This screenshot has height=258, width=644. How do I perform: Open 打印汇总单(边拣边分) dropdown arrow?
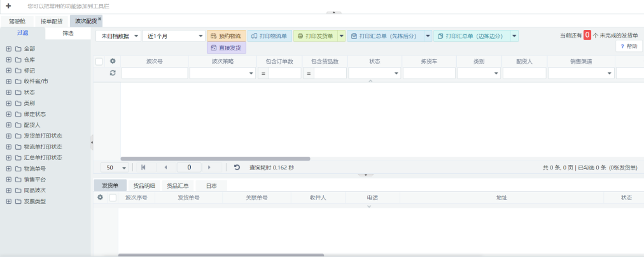(x=514, y=36)
